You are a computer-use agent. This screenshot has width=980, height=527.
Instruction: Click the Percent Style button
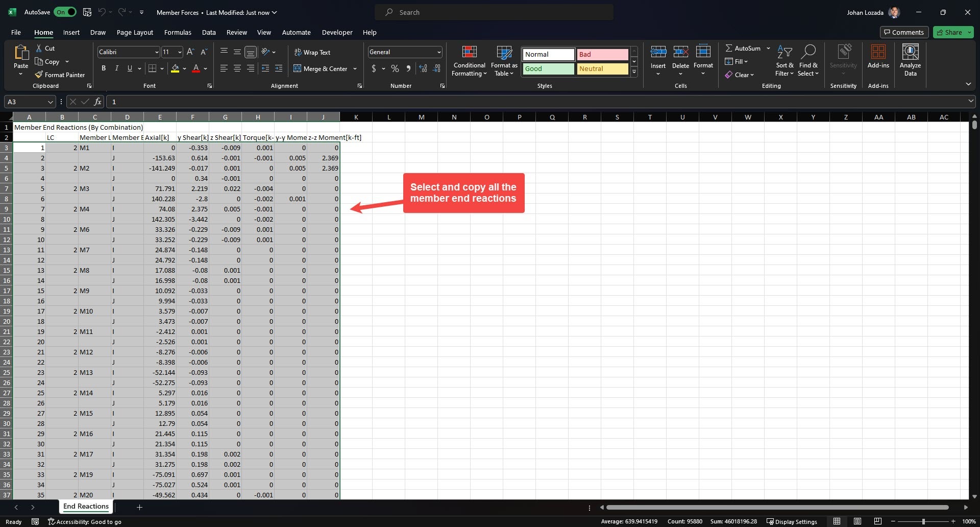point(395,68)
